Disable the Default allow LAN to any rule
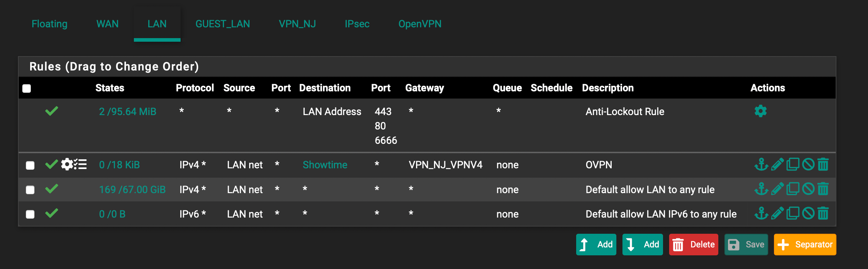Screen dimensions: 868x269 click(x=808, y=189)
